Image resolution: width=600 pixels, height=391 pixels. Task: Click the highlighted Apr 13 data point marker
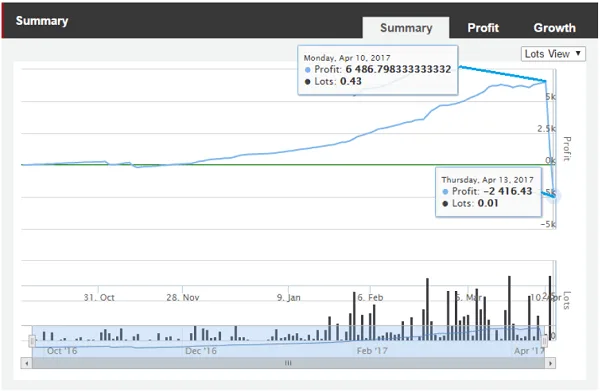pyautogui.click(x=553, y=196)
